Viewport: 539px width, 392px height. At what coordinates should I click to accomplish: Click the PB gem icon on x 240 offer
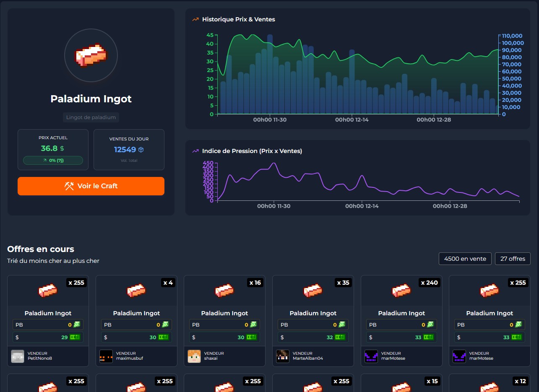tap(430, 325)
